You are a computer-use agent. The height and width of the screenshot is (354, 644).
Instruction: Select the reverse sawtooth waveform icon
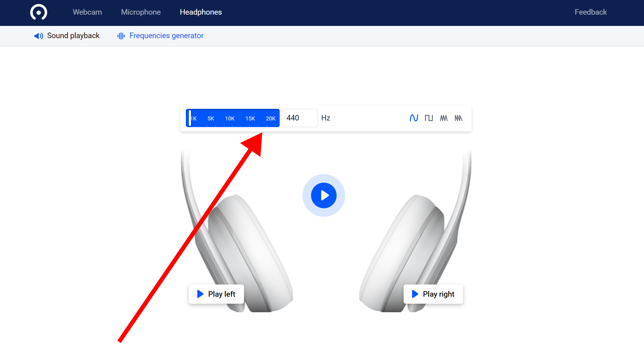pos(458,118)
